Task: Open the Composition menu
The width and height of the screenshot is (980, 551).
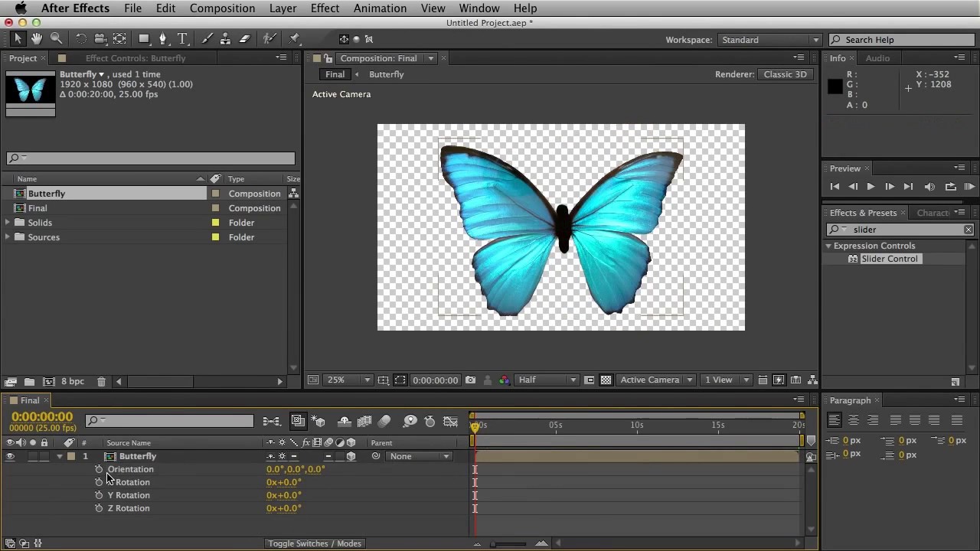Action: point(222,8)
